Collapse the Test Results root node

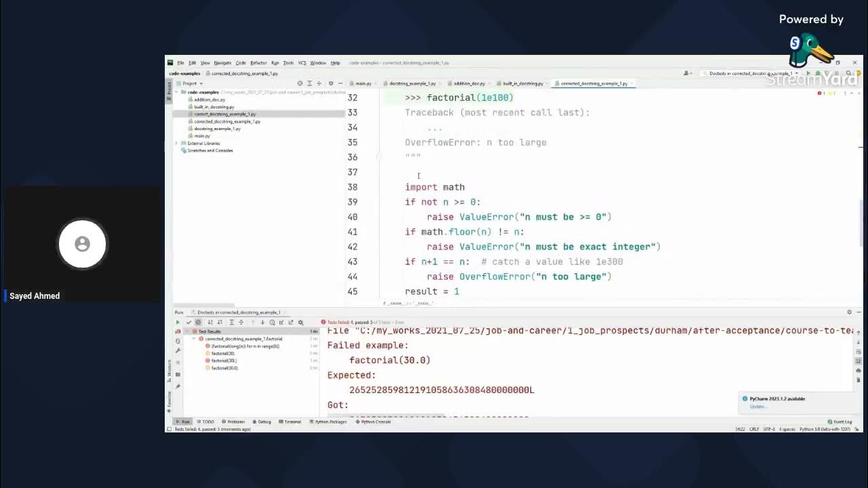point(187,331)
